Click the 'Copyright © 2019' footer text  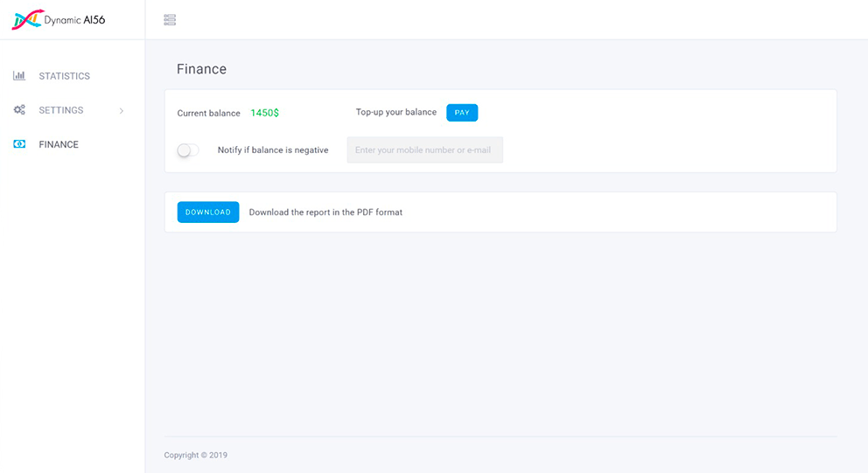[195, 455]
